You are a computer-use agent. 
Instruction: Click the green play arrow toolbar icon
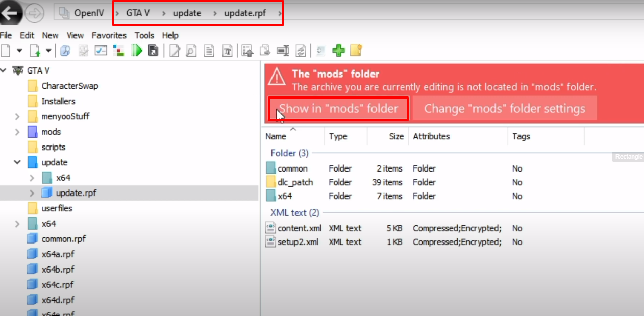pos(136,51)
